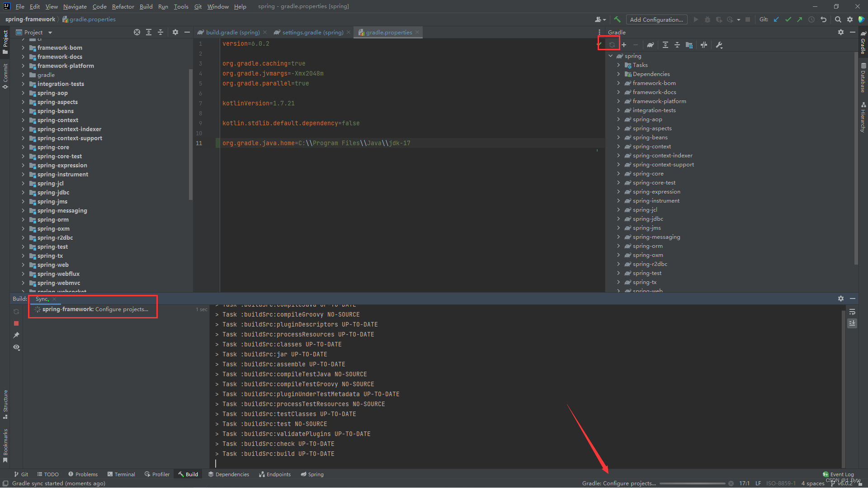Open Build tool window settings gear
868x488 pixels.
tap(841, 298)
